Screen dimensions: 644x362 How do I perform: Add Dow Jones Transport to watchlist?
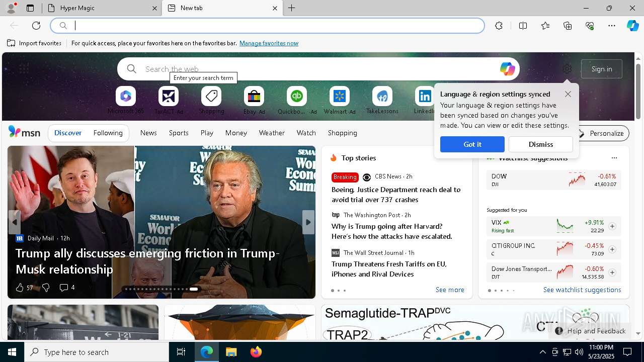[612, 273]
